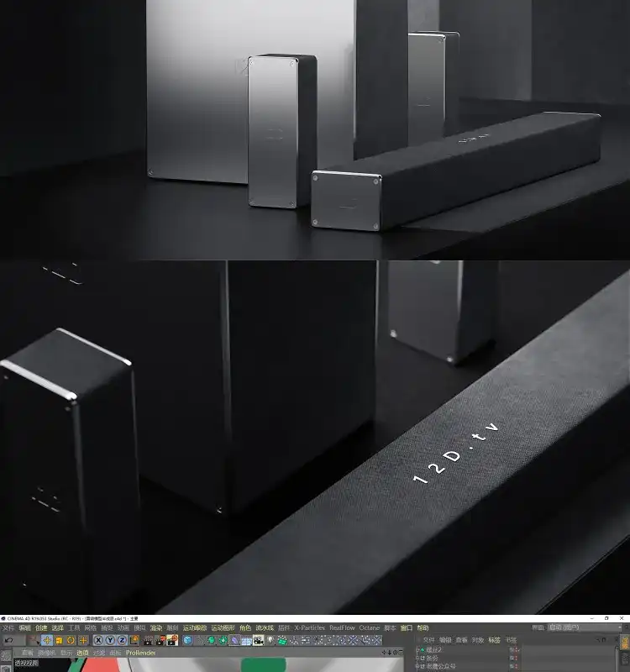The width and height of the screenshot is (630, 672).
Task: Click the Camera object icon
Action: pos(259,640)
